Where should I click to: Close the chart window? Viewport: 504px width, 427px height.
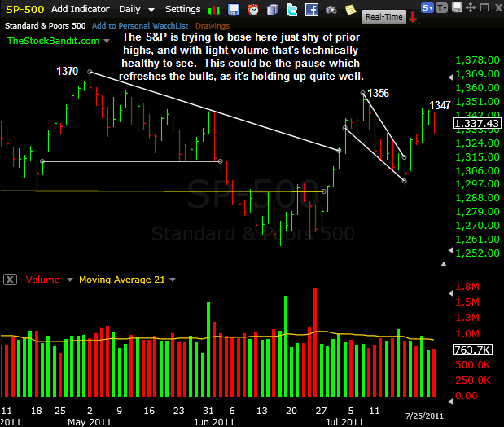click(498, 7)
